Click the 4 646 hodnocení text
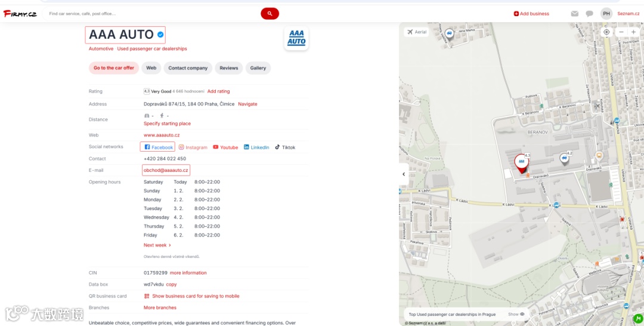 (188, 91)
